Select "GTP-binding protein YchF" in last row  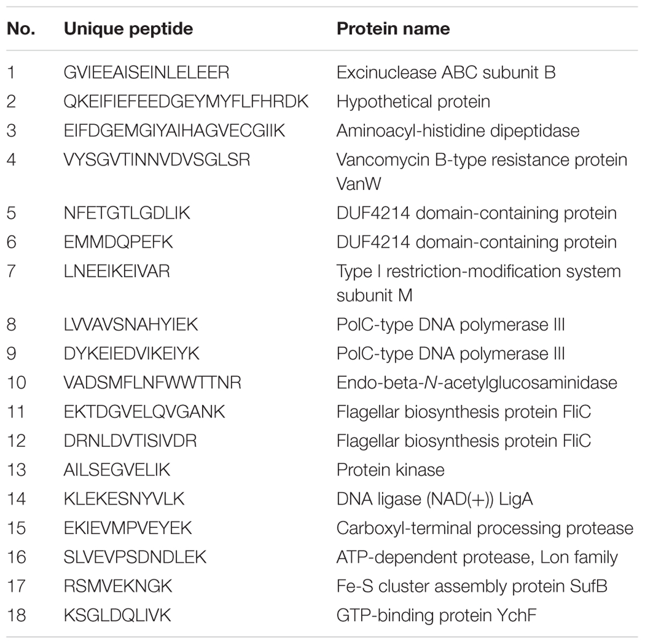pyautogui.click(x=436, y=615)
